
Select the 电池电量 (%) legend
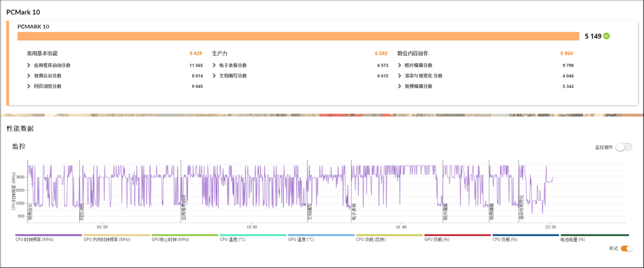pos(594,237)
